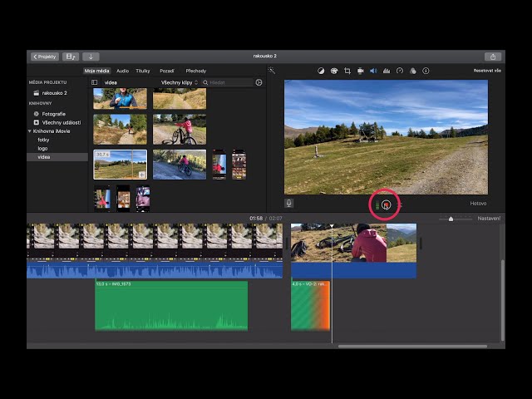Click the plus icon on selected clip

tap(142, 175)
